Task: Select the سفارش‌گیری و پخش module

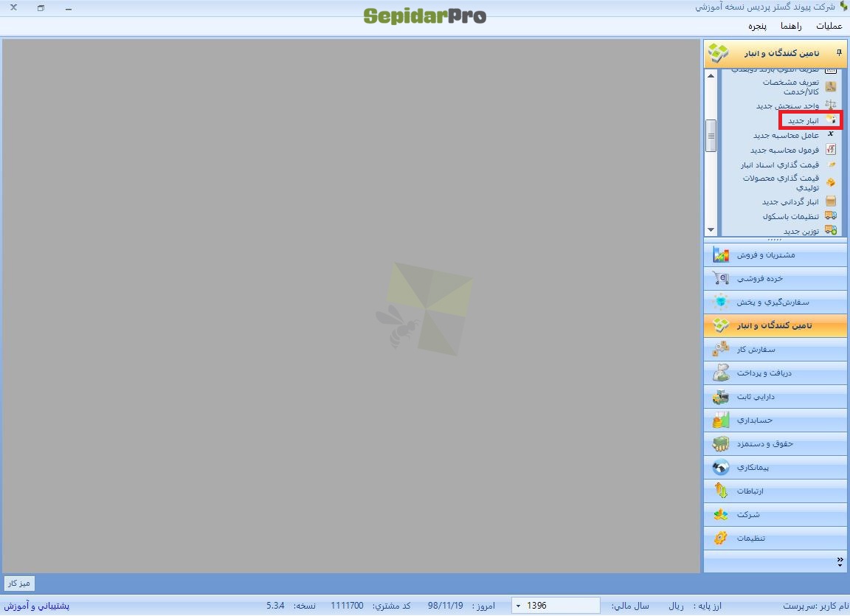Action: (x=775, y=302)
